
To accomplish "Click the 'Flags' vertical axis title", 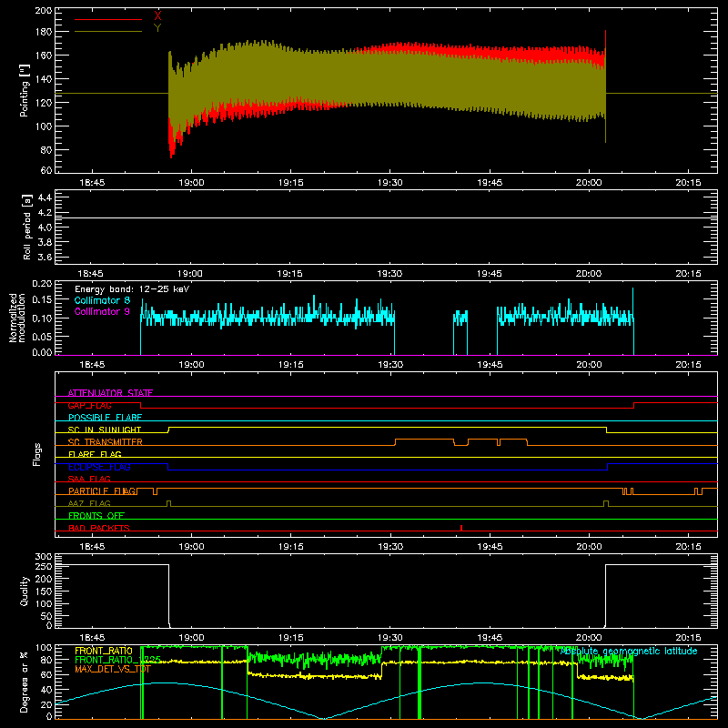I will 37,455.
